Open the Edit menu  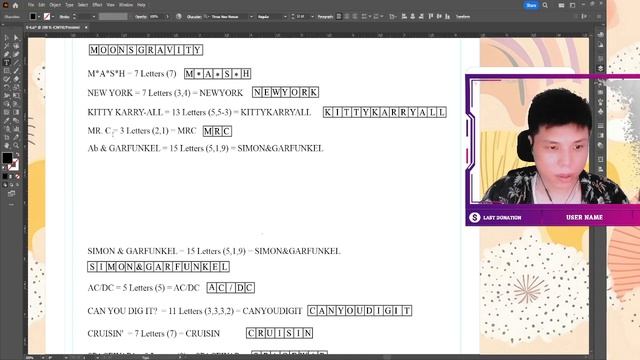(x=42, y=5)
